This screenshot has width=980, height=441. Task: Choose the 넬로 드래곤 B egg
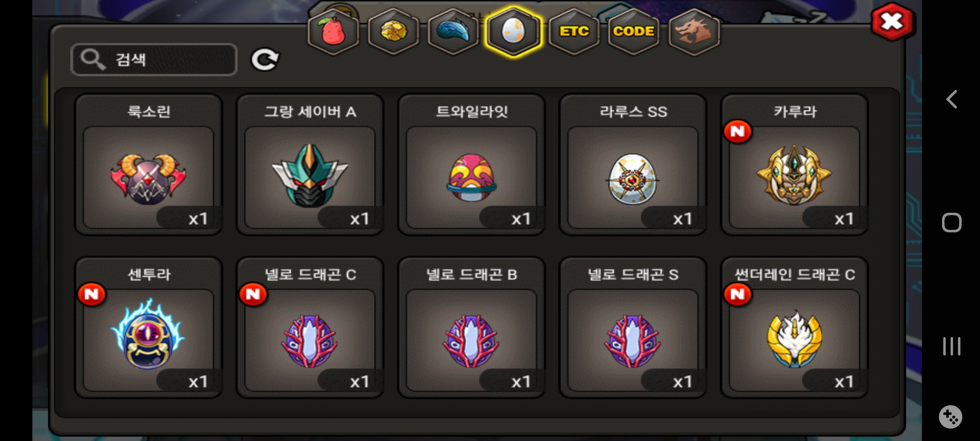[x=471, y=327]
